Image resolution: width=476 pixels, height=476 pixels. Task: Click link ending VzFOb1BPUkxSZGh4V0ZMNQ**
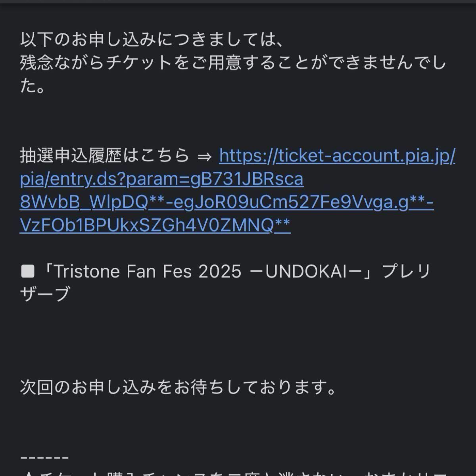[155, 225]
